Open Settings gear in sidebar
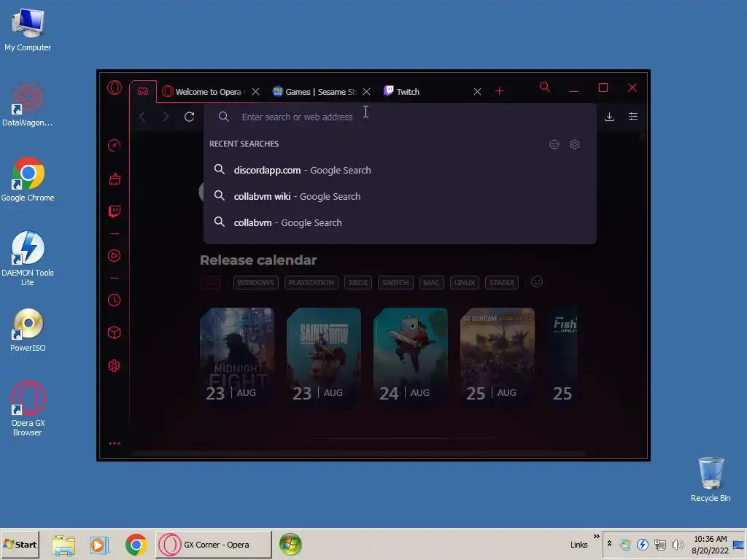747x560 pixels. (x=115, y=366)
